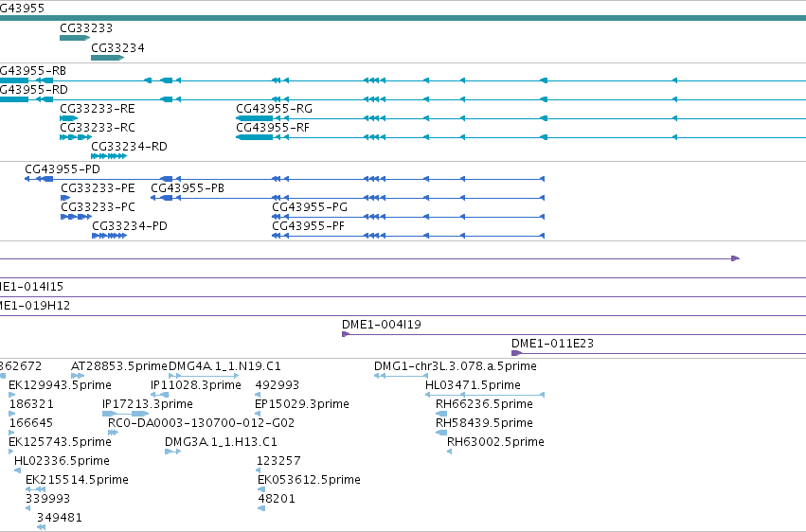
Task: Select EST EK215514.5prime
Action: (x=77, y=481)
